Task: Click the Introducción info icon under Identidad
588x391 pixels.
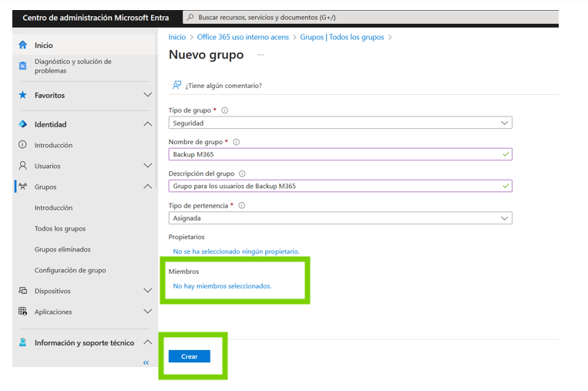Action: [22, 145]
